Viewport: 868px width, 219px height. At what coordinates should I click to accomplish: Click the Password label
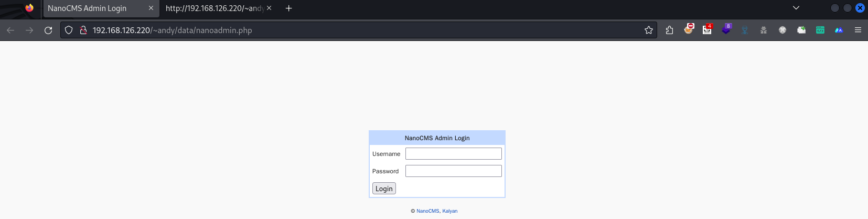click(x=385, y=171)
